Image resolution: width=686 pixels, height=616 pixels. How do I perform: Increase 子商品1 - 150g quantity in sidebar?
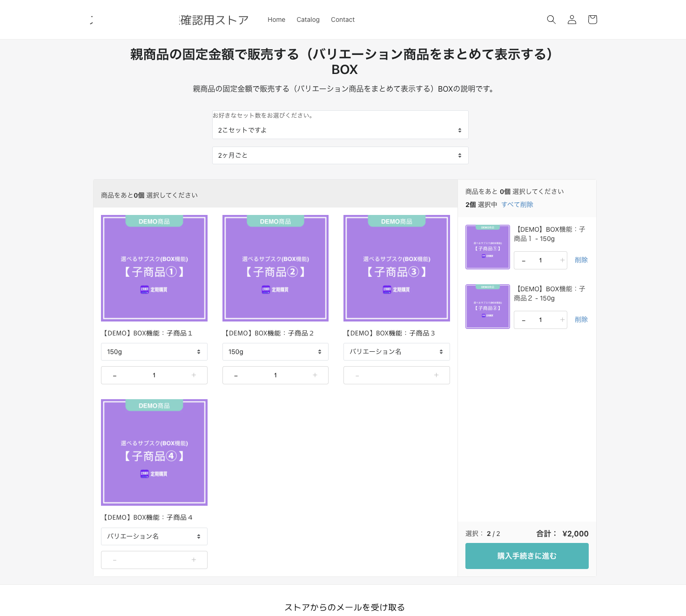(562, 260)
